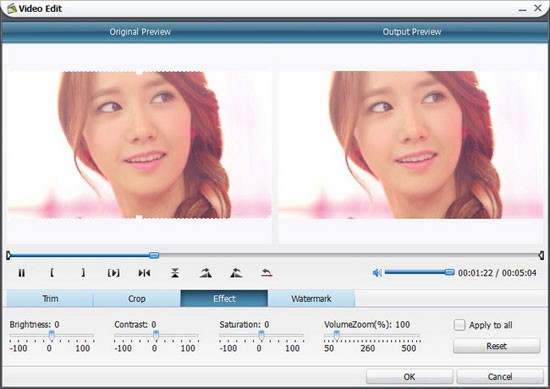Click the playback volume slider knob
The image size is (550, 389).
click(449, 272)
